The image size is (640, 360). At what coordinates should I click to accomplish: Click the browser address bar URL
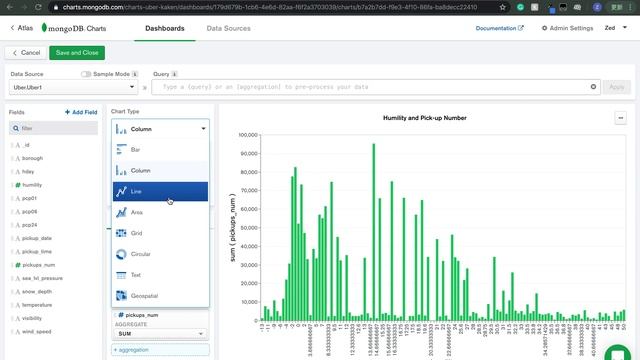[x=269, y=7]
